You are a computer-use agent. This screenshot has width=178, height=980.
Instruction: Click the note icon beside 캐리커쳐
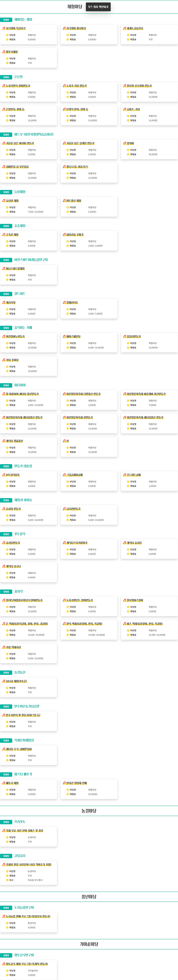tap(4, 302)
